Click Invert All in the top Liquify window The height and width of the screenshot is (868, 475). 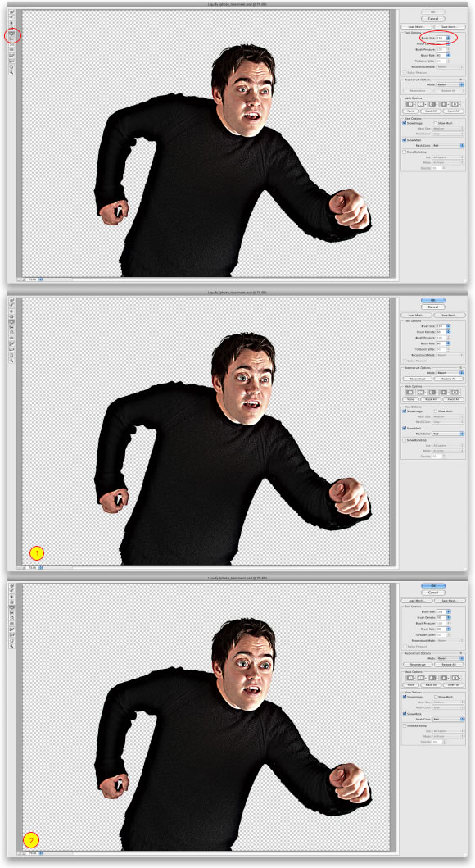coord(454,111)
